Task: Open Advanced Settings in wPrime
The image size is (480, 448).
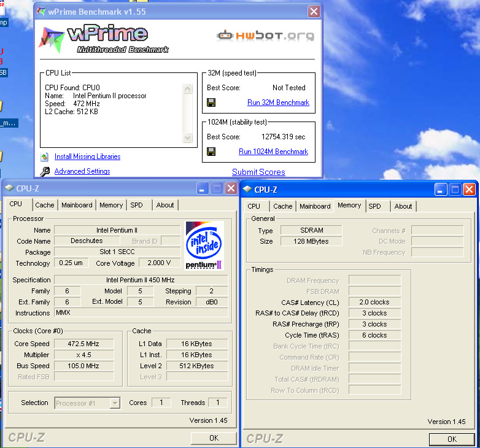Action: (82, 171)
